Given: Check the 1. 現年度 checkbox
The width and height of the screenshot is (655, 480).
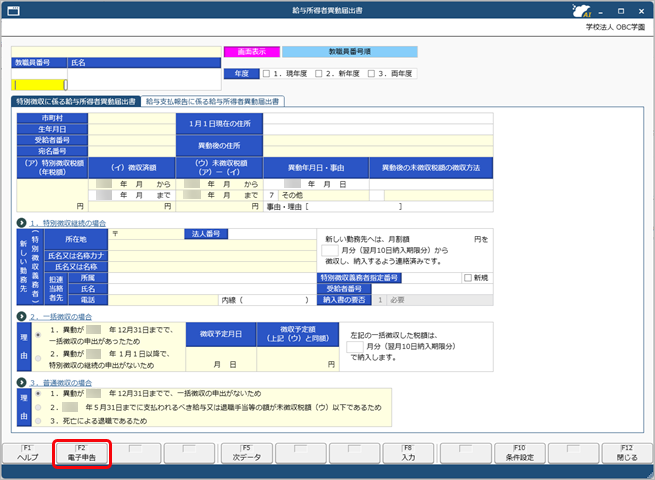Looking at the screenshot, I should tap(267, 74).
